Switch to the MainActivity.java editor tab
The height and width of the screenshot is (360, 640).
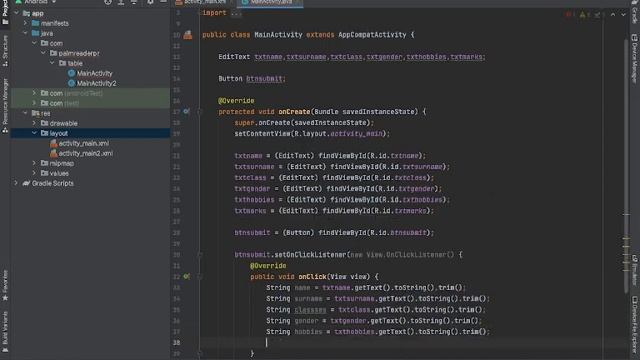[270, 2]
